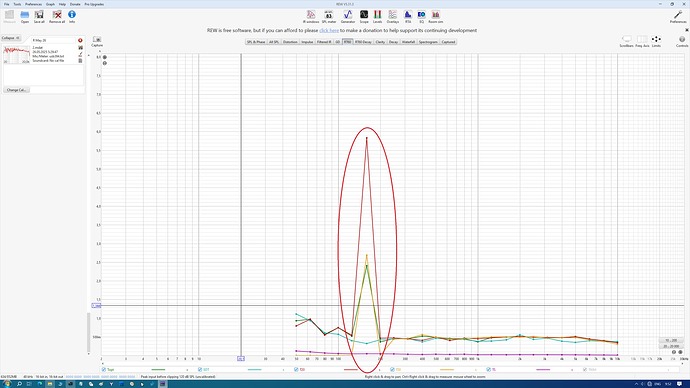The width and height of the screenshot is (690, 388).
Task: Toggle the T20 trace checkbox
Action: pos(296,370)
